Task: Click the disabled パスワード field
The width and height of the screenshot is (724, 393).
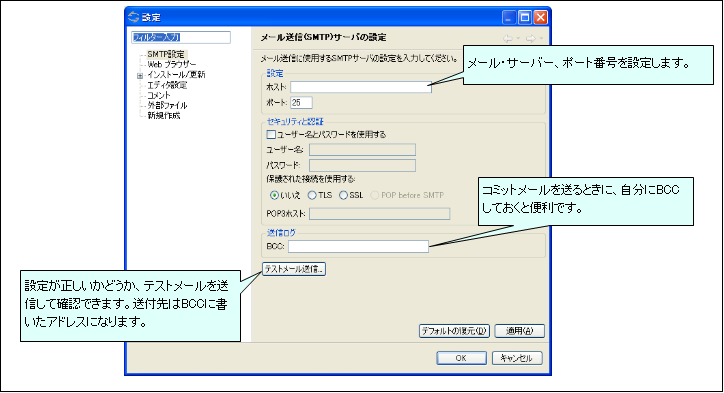Action: [362, 165]
